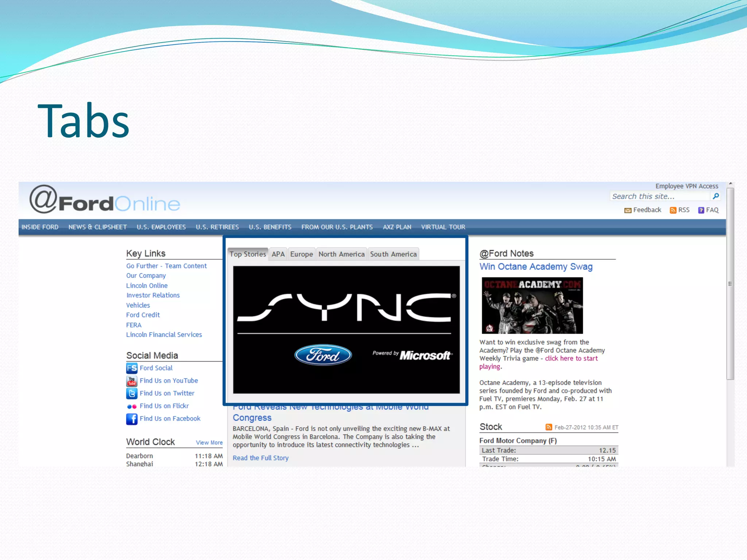Click the Facebook icon
The width and height of the screenshot is (747, 560).
(132, 419)
